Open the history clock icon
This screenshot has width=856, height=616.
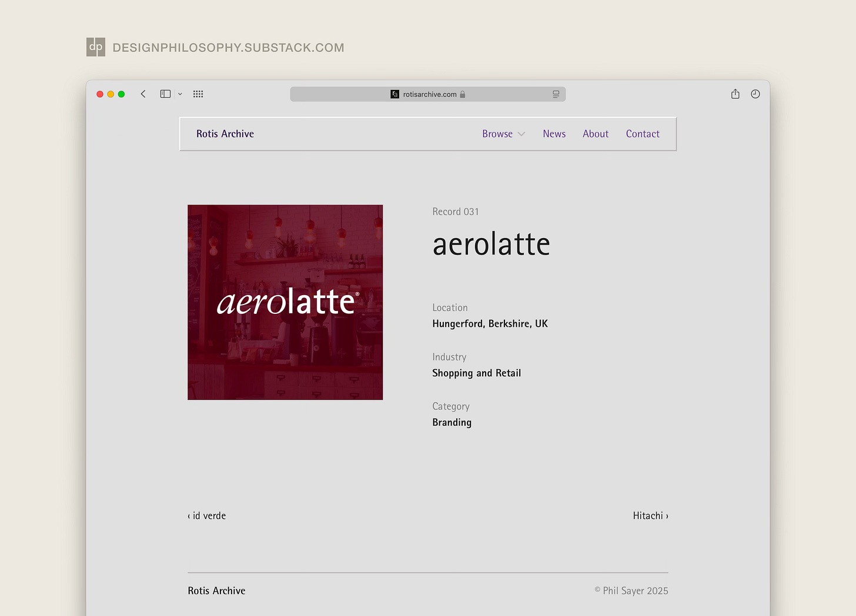click(755, 94)
